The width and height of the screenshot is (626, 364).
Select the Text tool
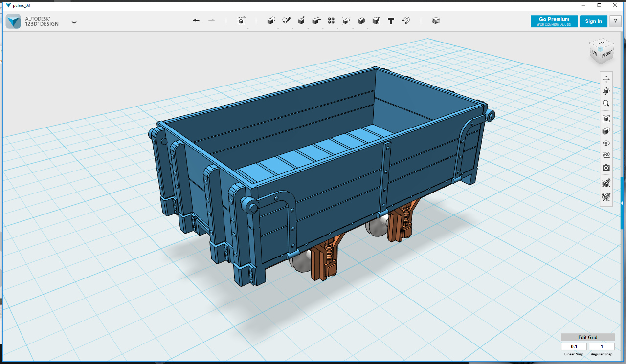click(391, 21)
